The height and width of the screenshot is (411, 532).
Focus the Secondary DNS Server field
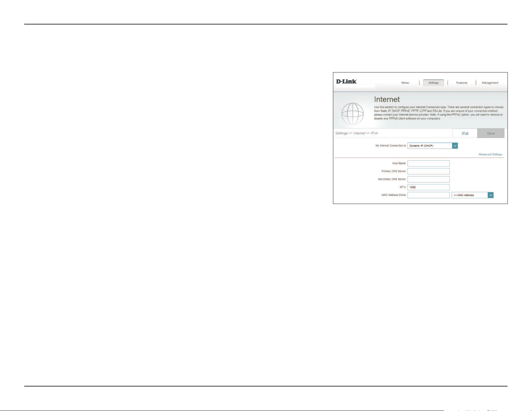point(428,179)
